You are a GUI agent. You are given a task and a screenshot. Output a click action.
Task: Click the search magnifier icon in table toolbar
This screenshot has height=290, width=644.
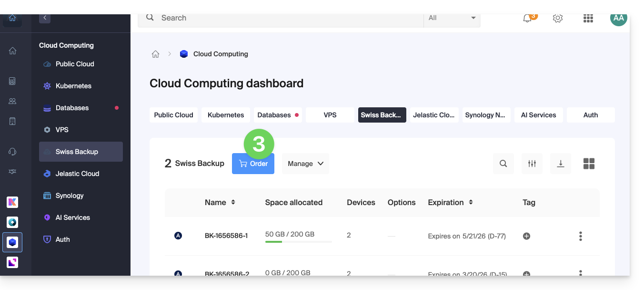tap(503, 164)
